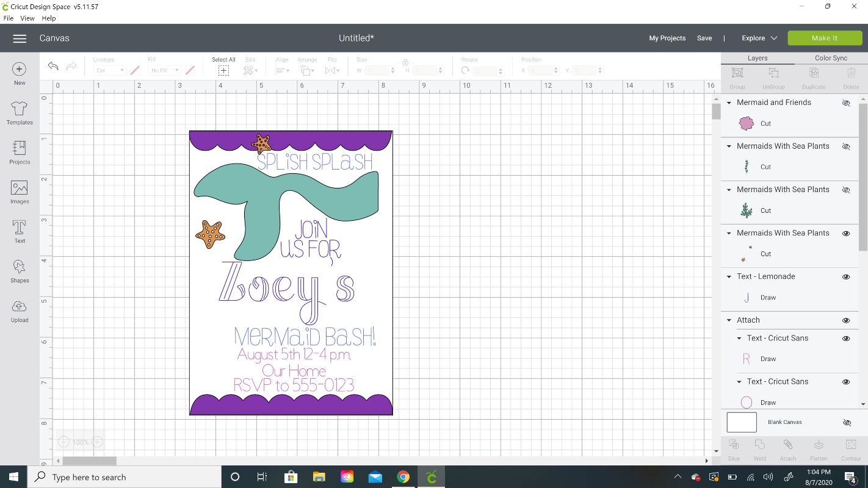Viewport: 868px width, 488px height.
Task: Click the green Make It button
Action: pyautogui.click(x=825, y=37)
